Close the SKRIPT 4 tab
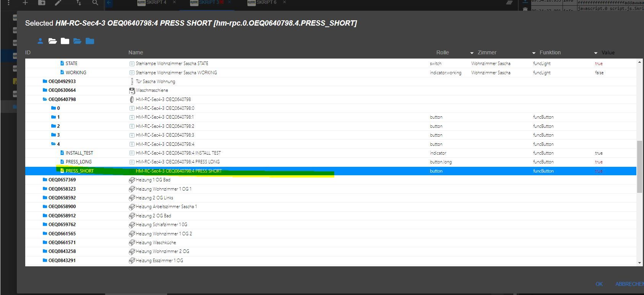The image size is (644, 295). coord(174,2)
